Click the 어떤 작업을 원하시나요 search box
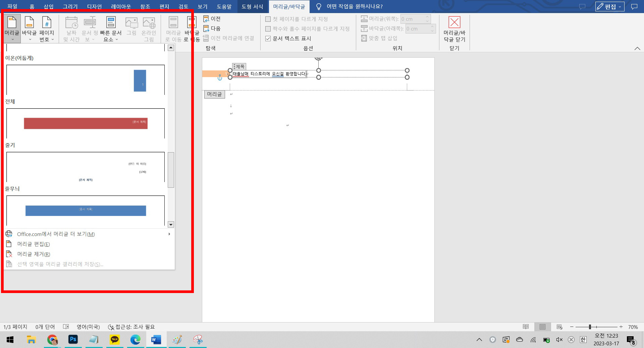Image resolution: width=644 pixels, height=348 pixels. 354,6
